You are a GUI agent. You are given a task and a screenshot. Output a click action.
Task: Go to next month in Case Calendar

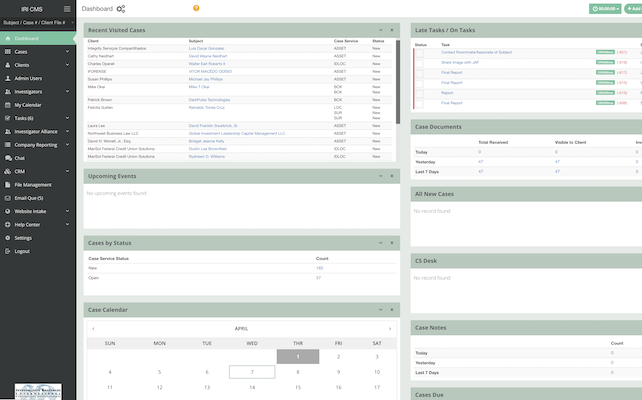pos(390,328)
